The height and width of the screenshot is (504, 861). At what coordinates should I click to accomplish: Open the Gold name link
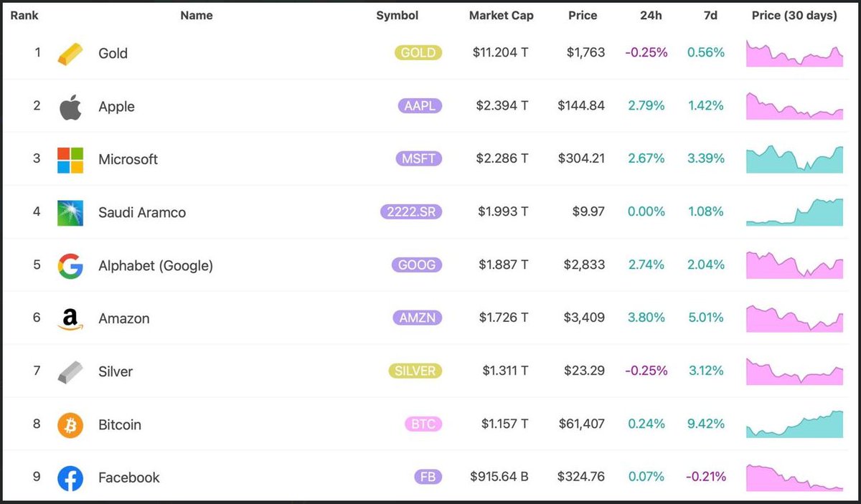(113, 53)
